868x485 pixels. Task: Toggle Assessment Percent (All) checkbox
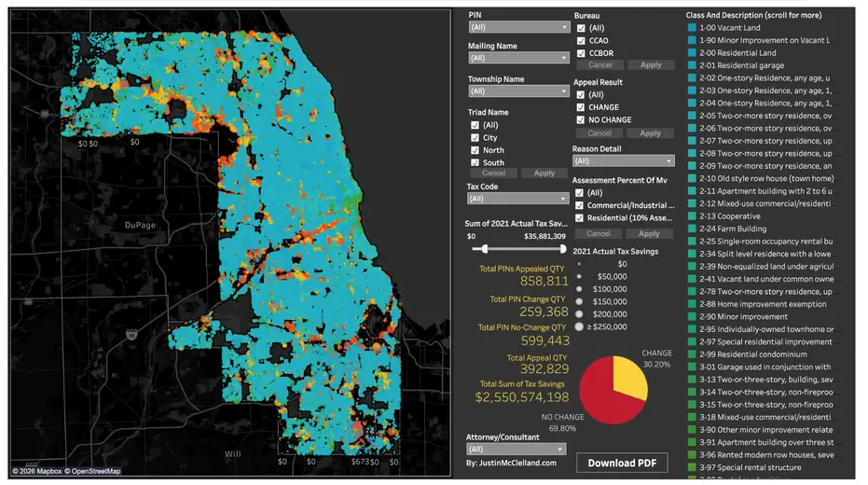coord(580,193)
